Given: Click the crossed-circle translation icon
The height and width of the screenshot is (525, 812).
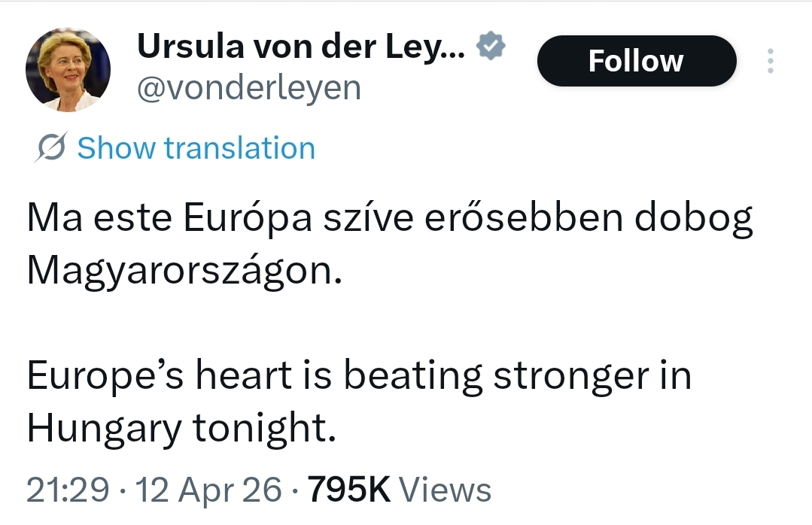Looking at the screenshot, I should click(x=53, y=148).
